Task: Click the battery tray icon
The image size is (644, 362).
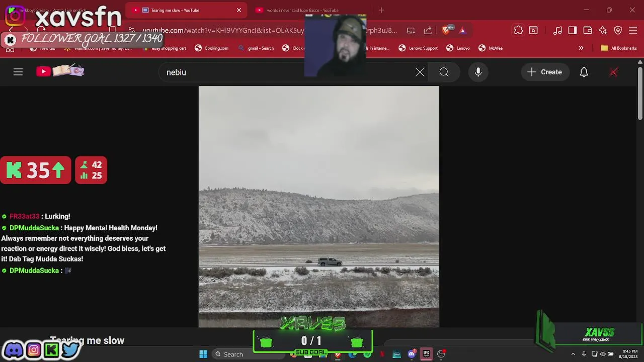Action: [x=611, y=354]
